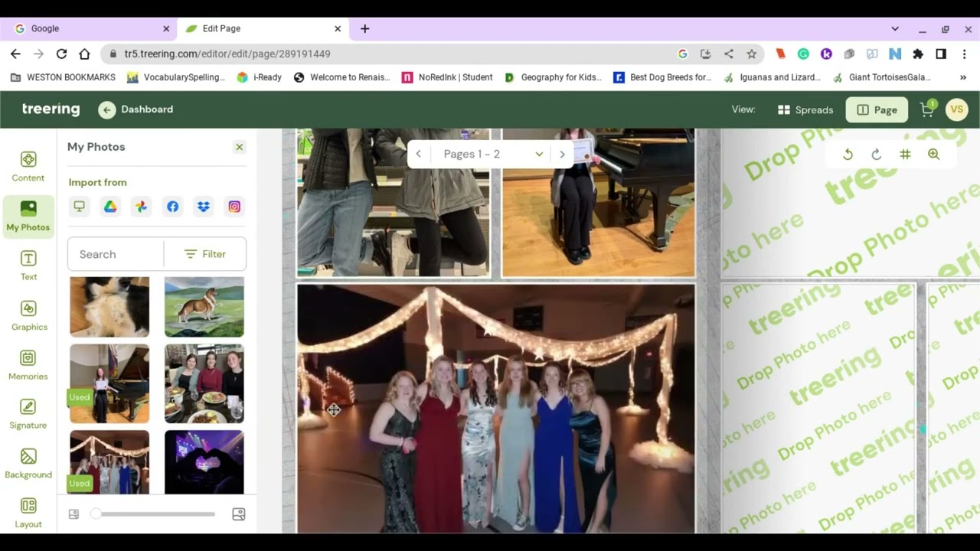Screen dimensions: 980x551
Task: Import photos from Google Drive
Action: 110,207
